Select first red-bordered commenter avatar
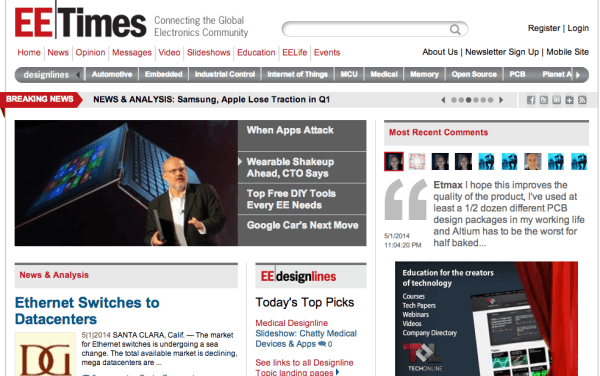The height and width of the screenshot is (376, 600). click(394, 161)
